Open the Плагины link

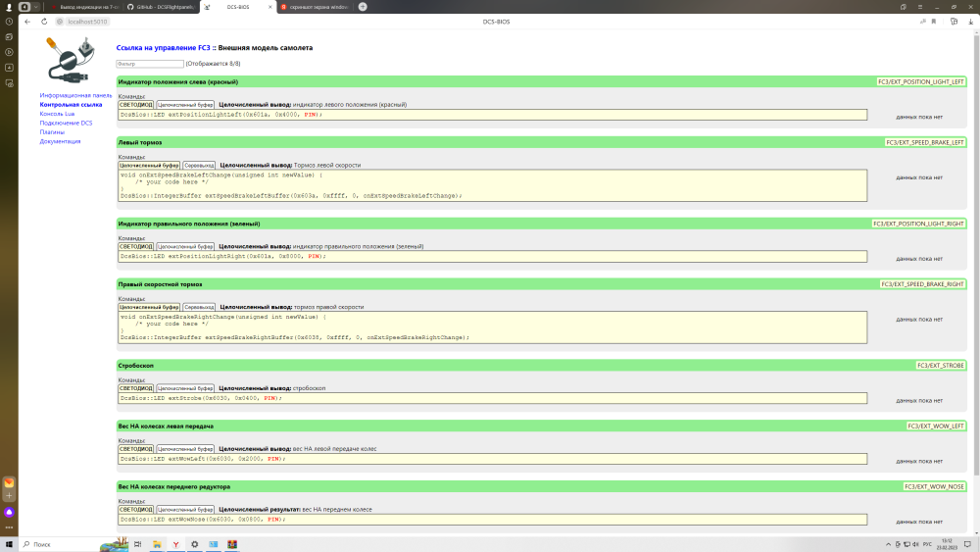[52, 132]
